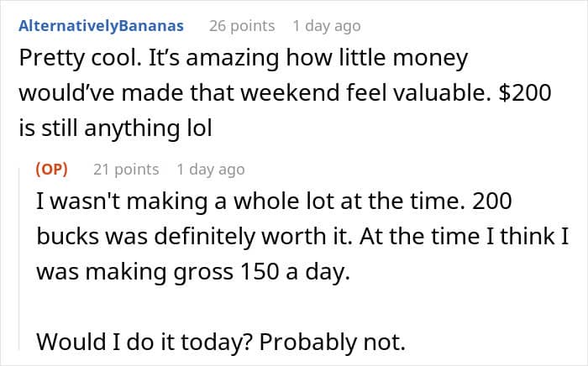The image size is (588, 366).
Task: Click the 'I wasn't making a whole lot' line
Action: [x=274, y=201]
